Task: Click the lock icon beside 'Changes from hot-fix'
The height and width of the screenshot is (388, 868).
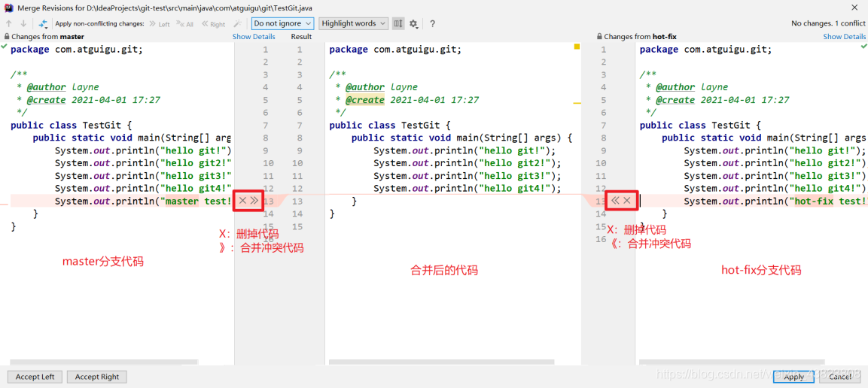Action: click(599, 37)
